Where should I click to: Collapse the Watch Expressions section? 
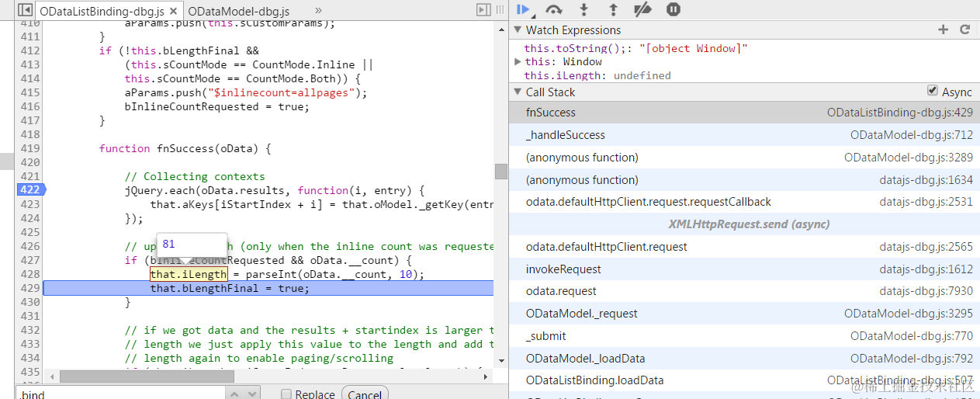518,29
